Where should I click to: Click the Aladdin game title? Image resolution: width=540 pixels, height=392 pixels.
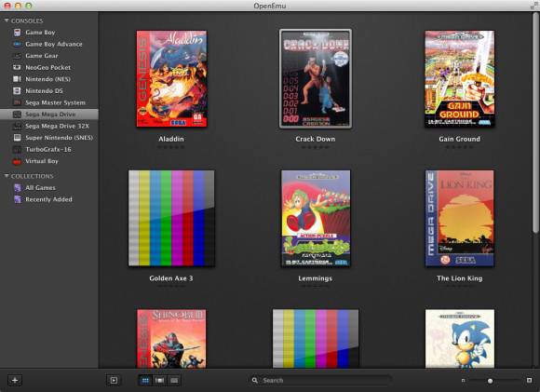(171, 139)
